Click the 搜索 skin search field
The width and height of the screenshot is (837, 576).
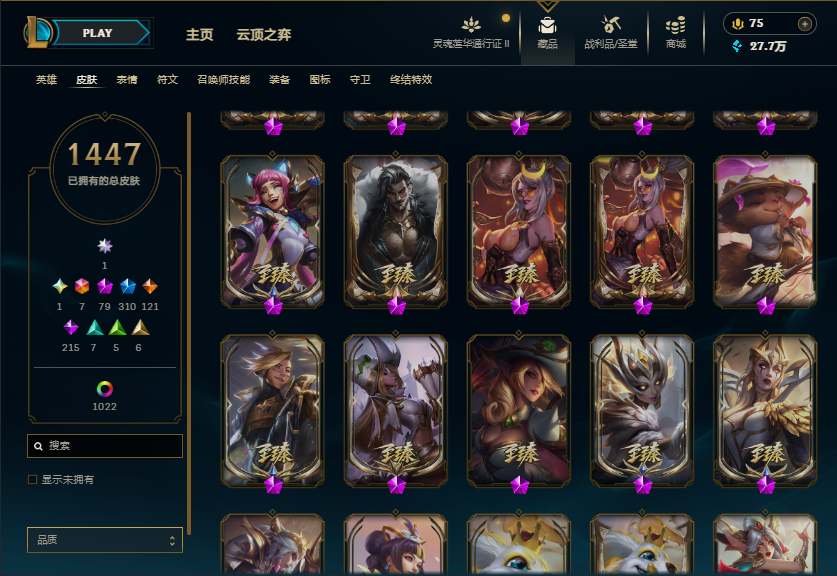tap(105, 446)
